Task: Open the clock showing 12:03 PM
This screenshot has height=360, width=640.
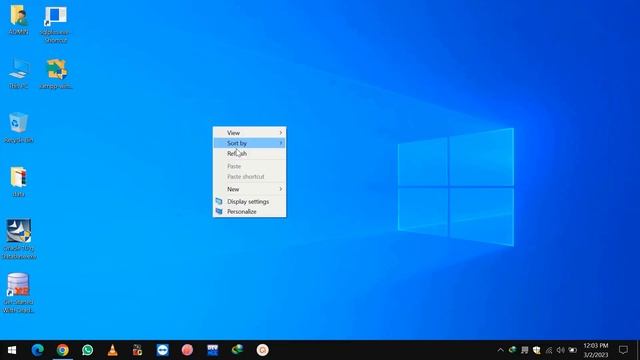Action: point(596,350)
